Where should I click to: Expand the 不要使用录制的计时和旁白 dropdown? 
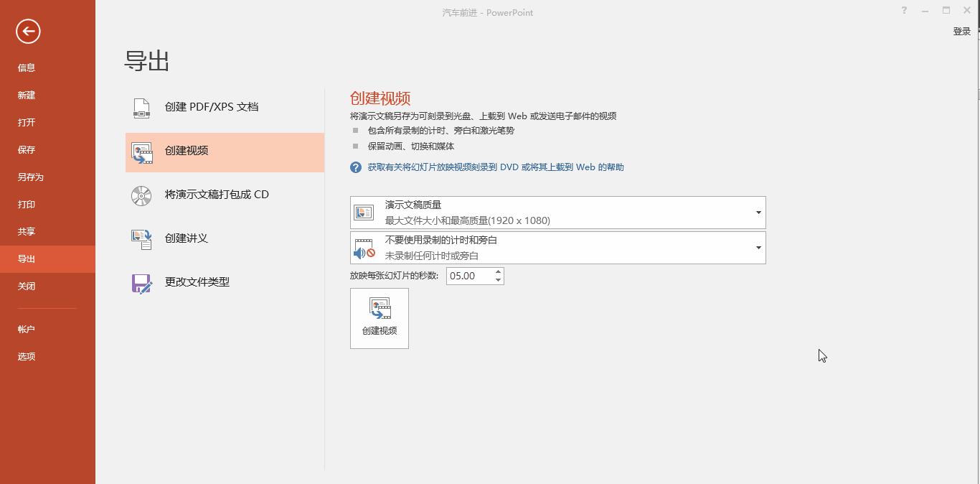point(757,247)
